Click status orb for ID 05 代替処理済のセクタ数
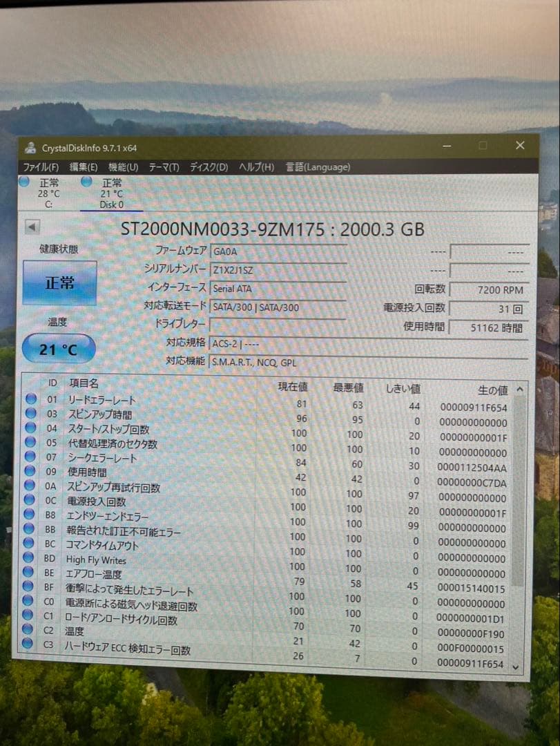This screenshot has width=560, height=746. pos(30,442)
